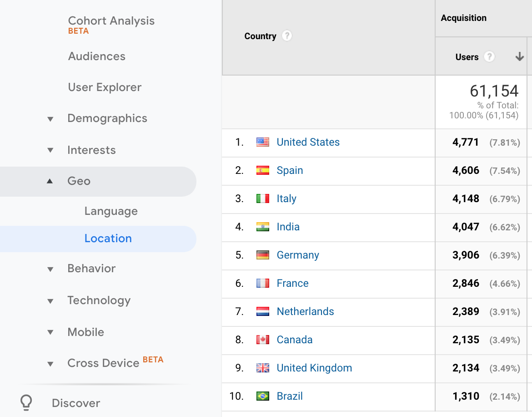Image resolution: width=532 pixels, height=417 pixels.
Task: Open the Language report
Action: [x=111, y=211]
